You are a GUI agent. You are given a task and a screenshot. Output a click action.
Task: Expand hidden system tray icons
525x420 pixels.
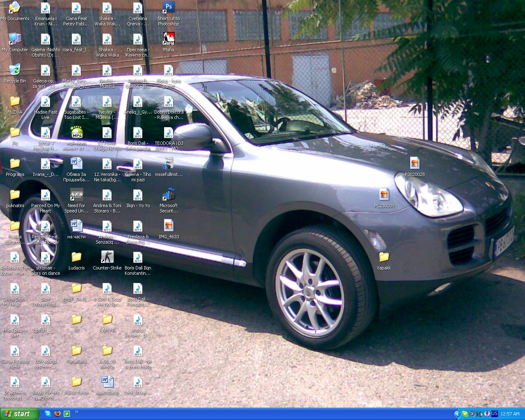click(457, 414)
